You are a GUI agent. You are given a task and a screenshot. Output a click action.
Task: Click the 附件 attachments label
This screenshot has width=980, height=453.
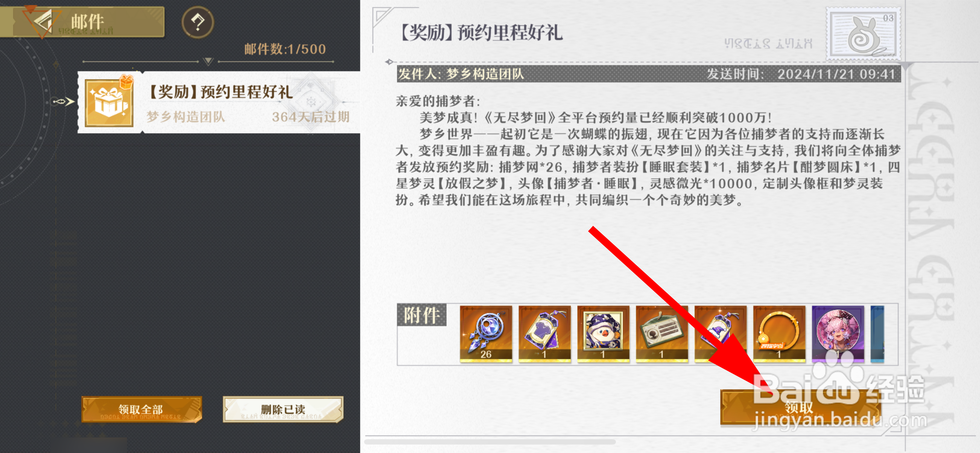click(x=422, y=315)
